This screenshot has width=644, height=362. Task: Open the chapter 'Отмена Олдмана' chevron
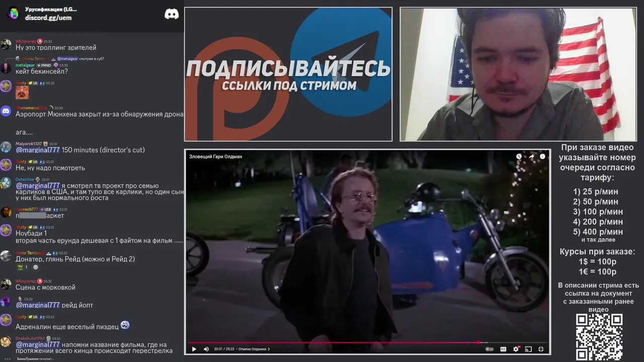point(269,349)
